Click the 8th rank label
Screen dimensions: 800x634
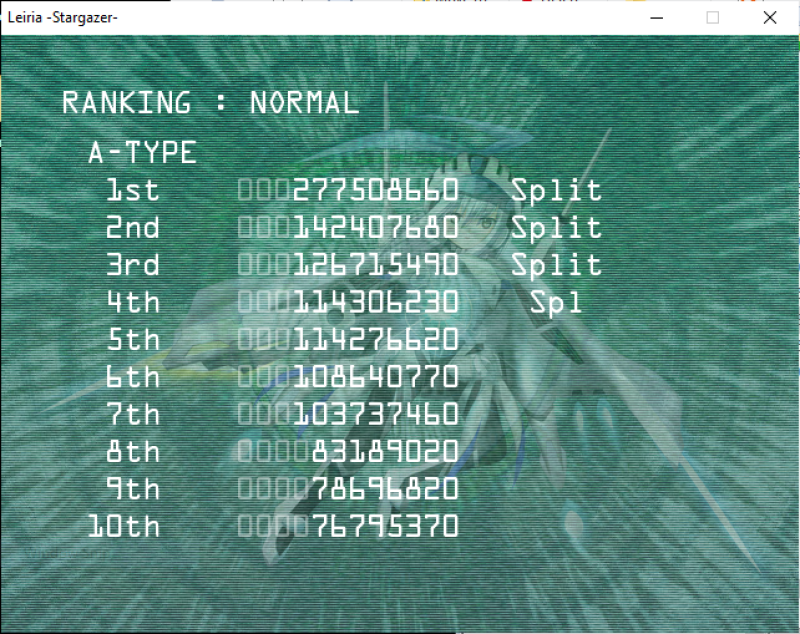133,452
